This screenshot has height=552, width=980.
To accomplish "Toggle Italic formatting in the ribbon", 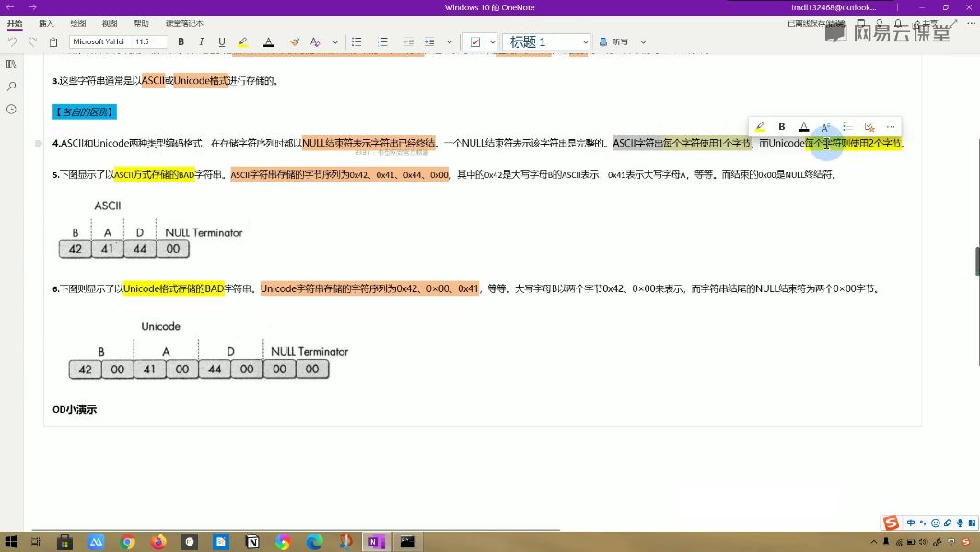I will (201, 41).
